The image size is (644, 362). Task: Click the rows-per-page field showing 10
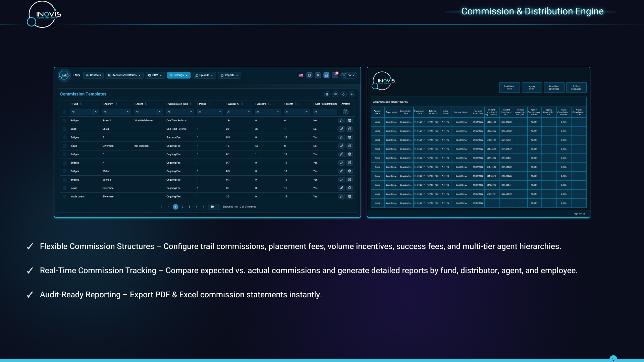coord(214,207)
